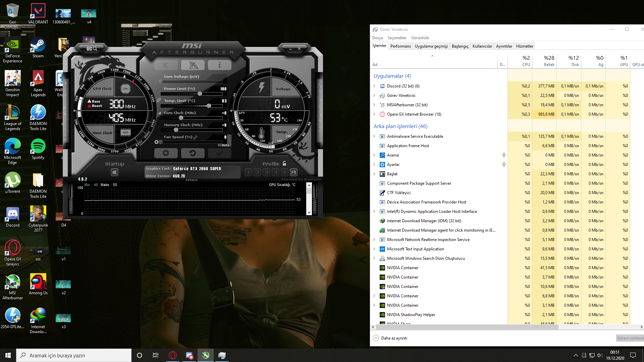Click down arrow on Afterburner graph scrollbar
The height and width of the screenshot is (362, 644).
pos(309,213)
